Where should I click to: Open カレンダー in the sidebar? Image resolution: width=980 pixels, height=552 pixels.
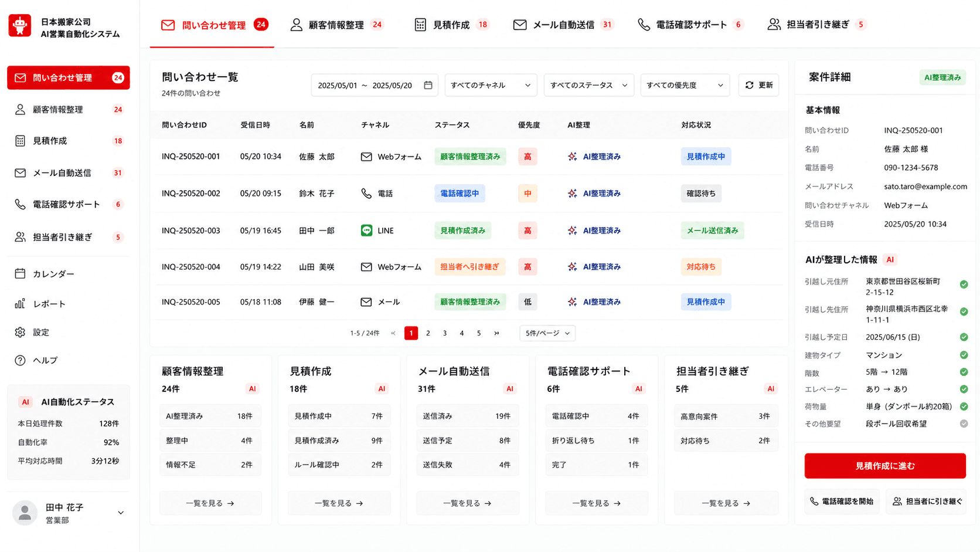click(x=68, y=273)
